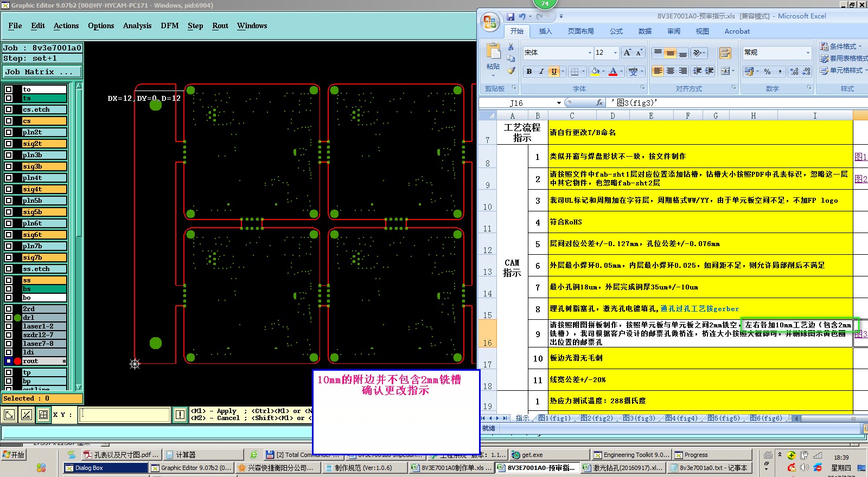Click the Merge and Center icon
The height and width of the screenshot is (477, 868).
coord(725,71)
